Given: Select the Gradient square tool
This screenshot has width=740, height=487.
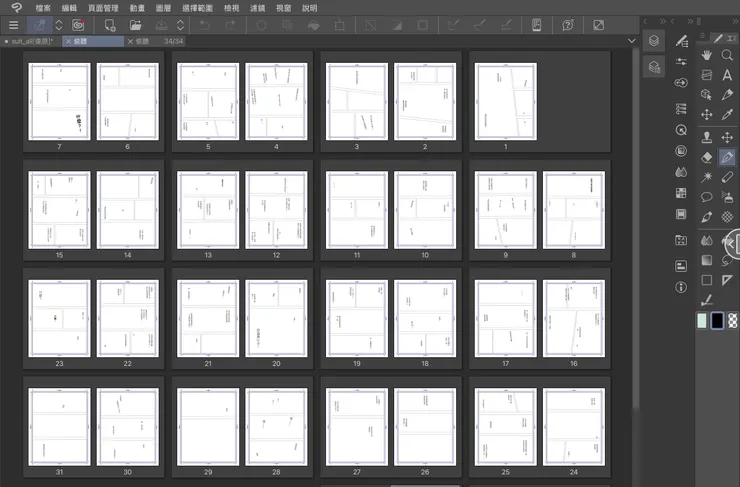Looking at the screenshot, I should click(x=706, y=260).
